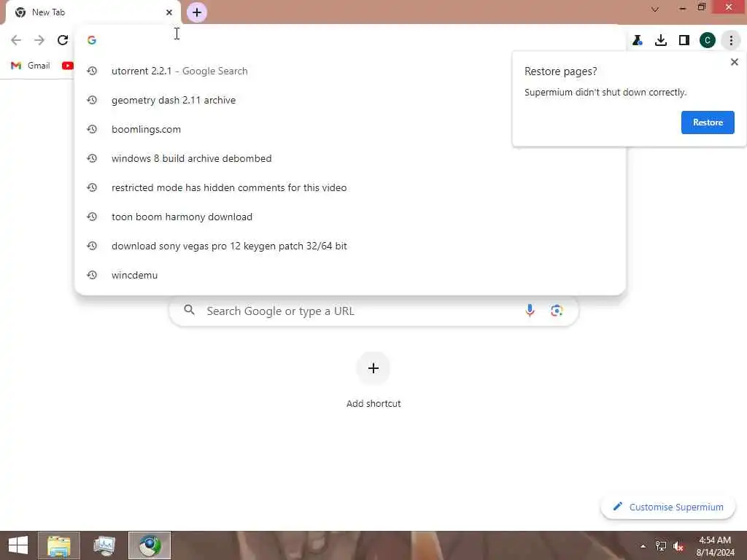The height and width of the screenshot is (560, 747).
Task: Click the Supermium taskbar icon
Action: 150,545
